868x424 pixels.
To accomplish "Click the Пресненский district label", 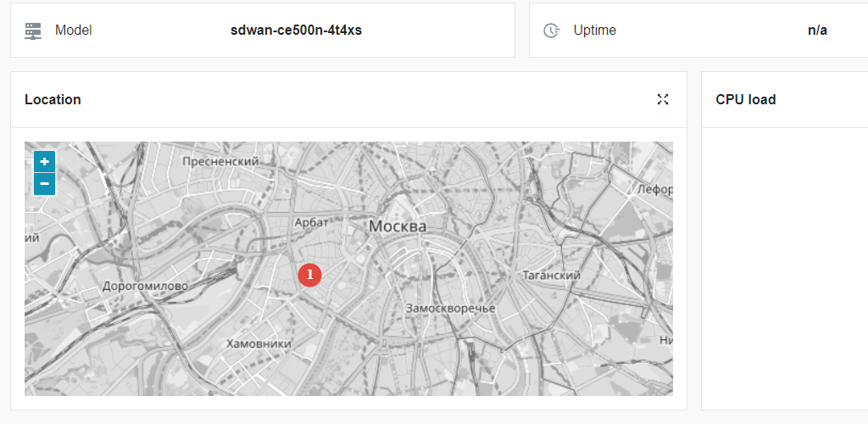I will 220,161.
